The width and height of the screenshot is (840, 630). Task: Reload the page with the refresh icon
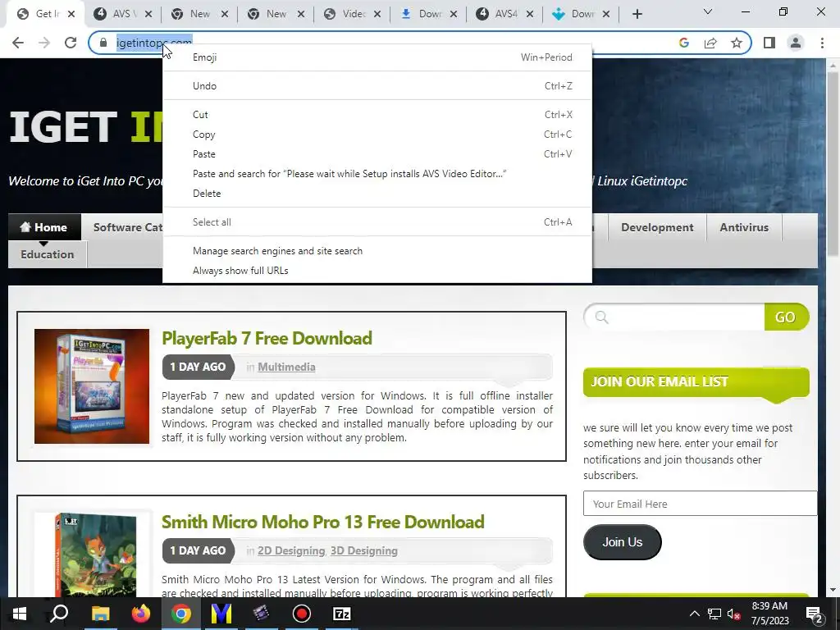(x=71, y=43)
